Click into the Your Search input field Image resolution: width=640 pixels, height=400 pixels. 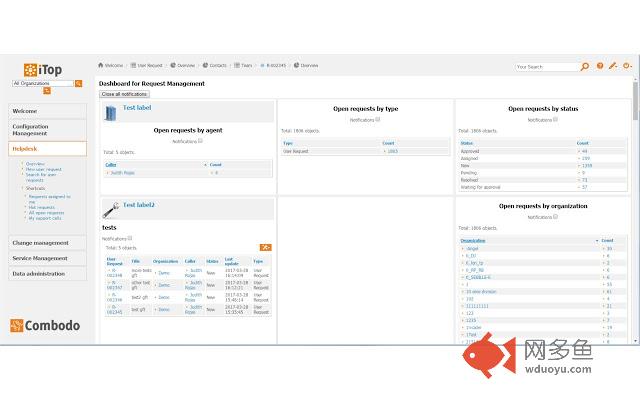[x=546, y=66]
